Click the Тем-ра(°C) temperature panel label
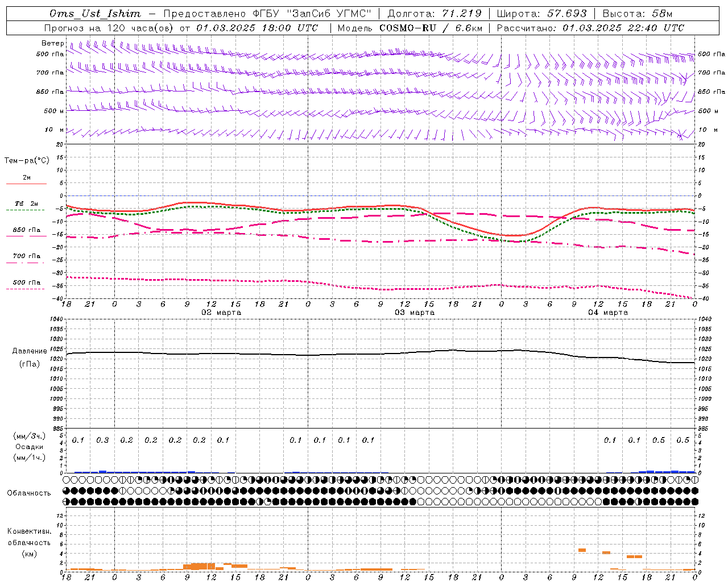 tap(27, 160)
